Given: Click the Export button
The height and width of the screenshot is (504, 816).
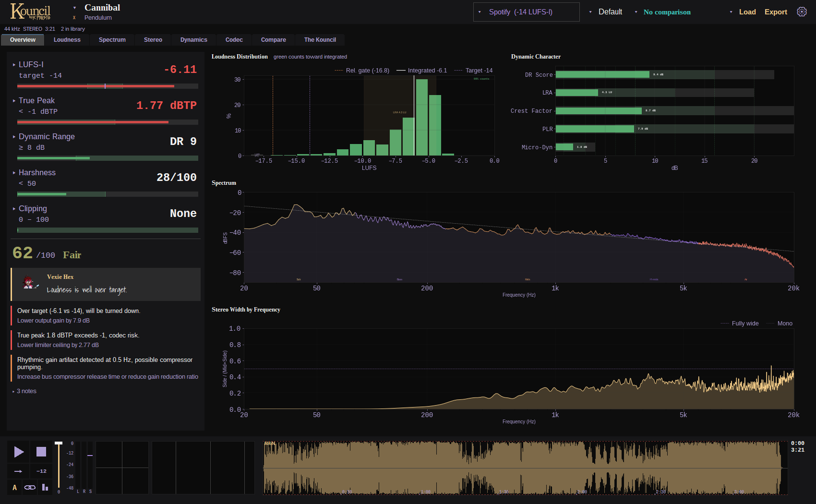Looking at the screenshot, I should (776, 12).
